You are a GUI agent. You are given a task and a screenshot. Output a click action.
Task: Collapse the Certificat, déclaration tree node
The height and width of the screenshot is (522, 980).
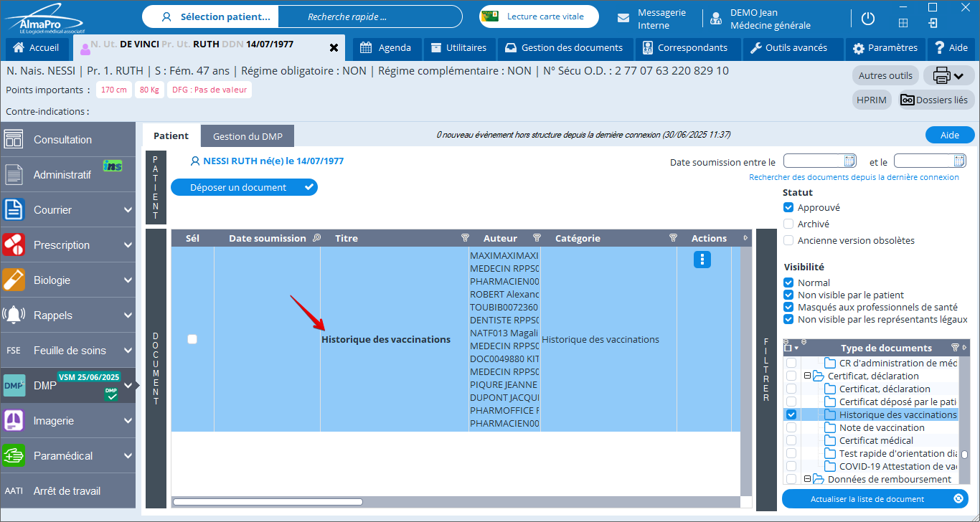click(807, 376)
